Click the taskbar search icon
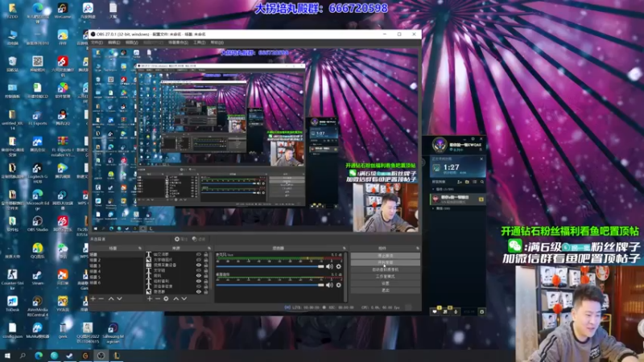Screen dimensions: 644x362 [23, 356]
